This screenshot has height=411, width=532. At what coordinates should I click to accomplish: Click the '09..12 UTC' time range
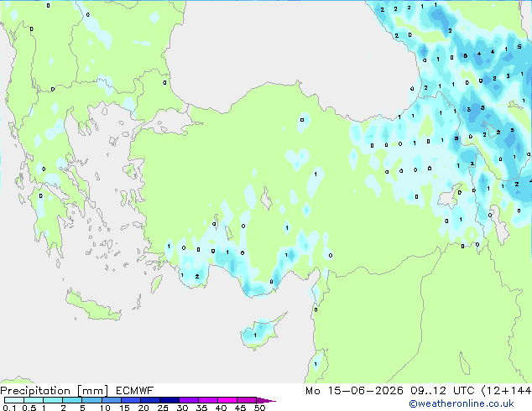click(x=442, y=391)
